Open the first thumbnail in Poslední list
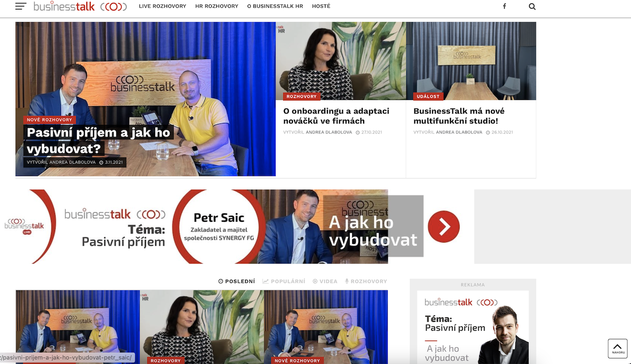631x364 pixels. pos(77,327)
